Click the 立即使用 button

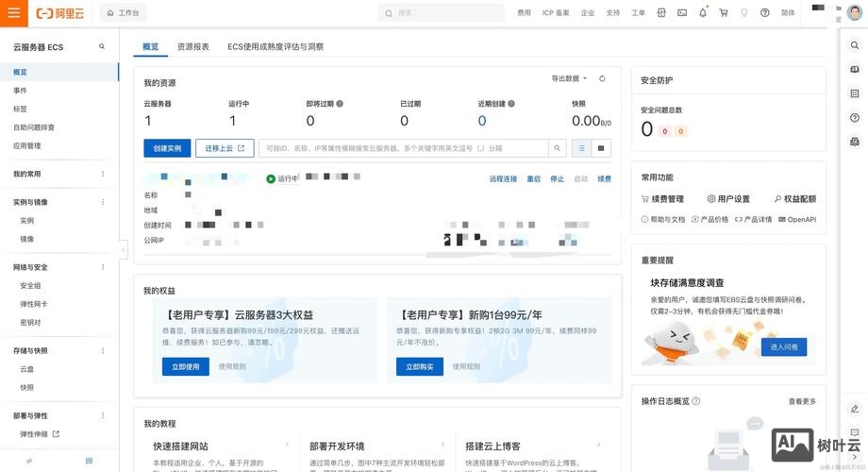(x=186, y=366)
